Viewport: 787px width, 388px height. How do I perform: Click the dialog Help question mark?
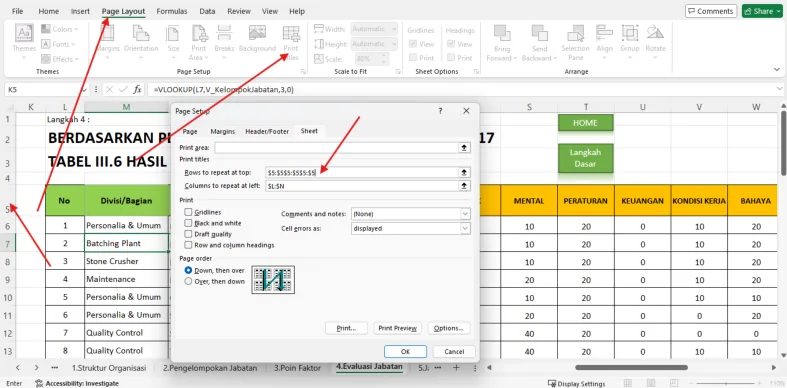coord(440,111)
